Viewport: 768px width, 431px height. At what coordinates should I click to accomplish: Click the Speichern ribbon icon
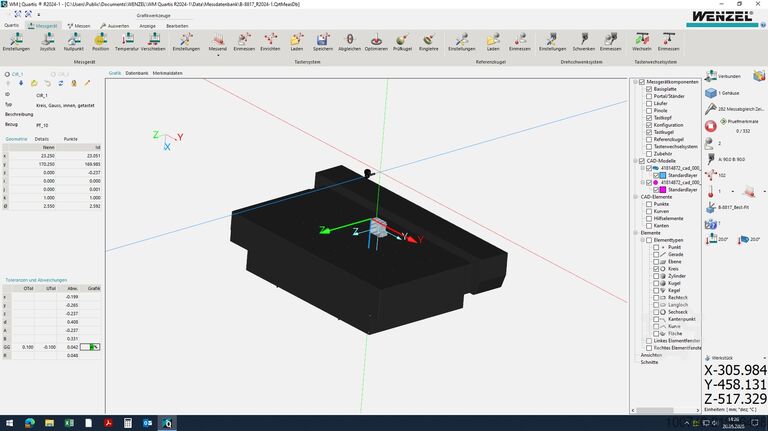coord(322,42)
